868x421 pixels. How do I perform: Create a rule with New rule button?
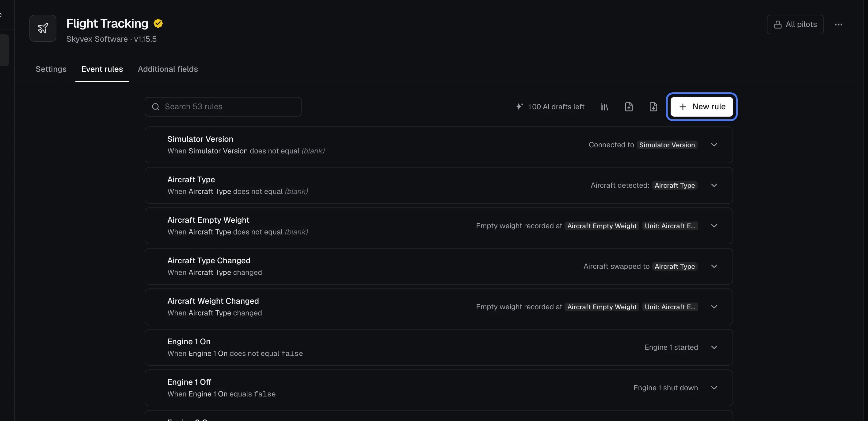pyautogui.click(x=702, y=106)
